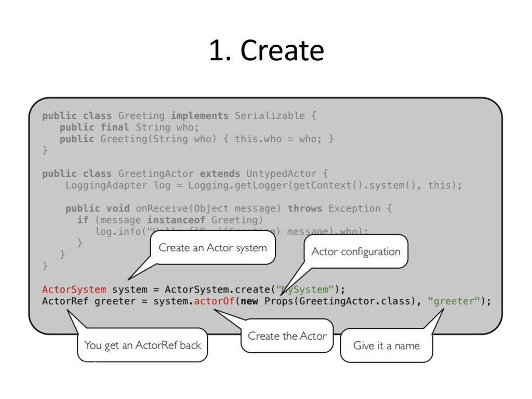Click 'ActorSystem.create(' in the code
This screenshot has height=399, width=532.
tap(220, 289)
